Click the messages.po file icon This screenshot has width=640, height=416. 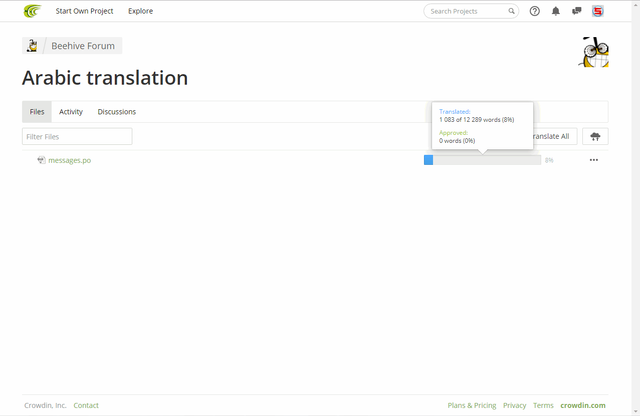coord(41,160)
